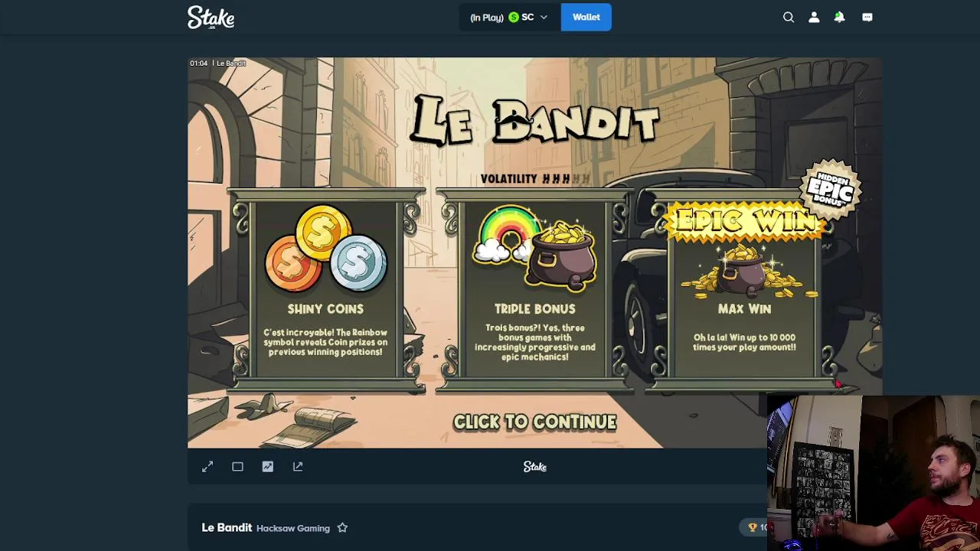The height and width of the screenshot is (551, 980).
Task: Open the chat bubble icon
Action: (867, 17)
